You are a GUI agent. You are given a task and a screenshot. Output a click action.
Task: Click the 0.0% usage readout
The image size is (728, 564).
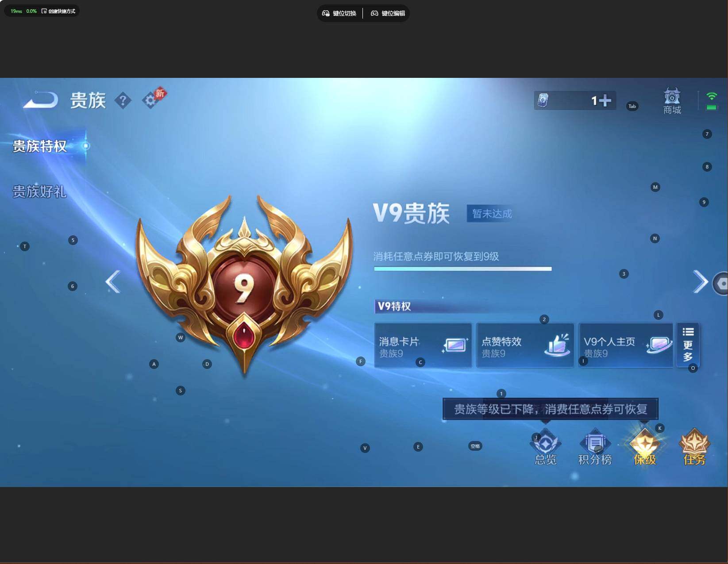coord(31,11)
